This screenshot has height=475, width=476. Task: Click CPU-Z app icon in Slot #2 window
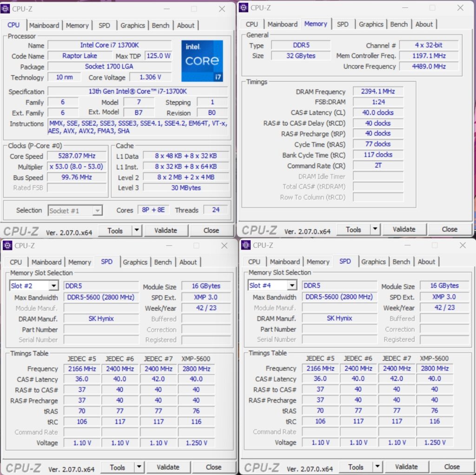coord(7,245)
